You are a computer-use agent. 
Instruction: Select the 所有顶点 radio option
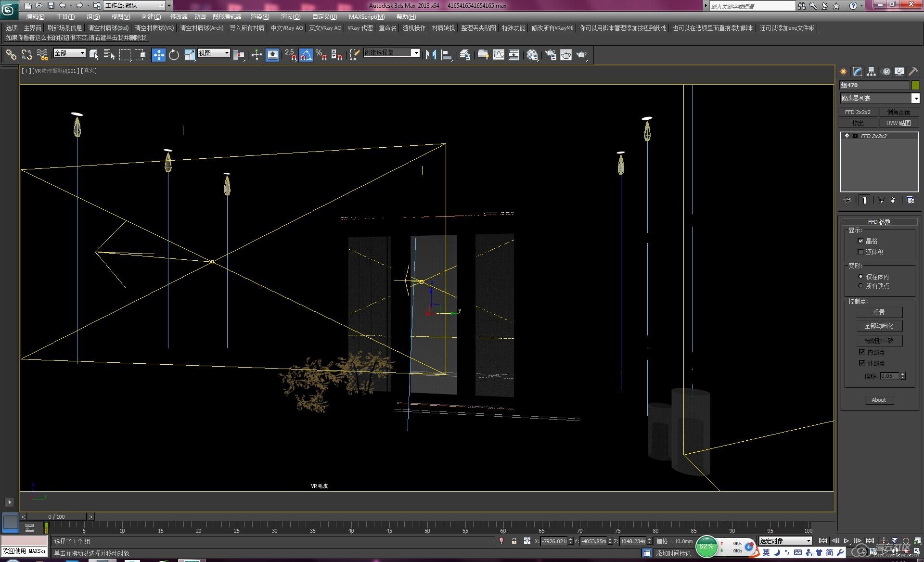(860, 286)
